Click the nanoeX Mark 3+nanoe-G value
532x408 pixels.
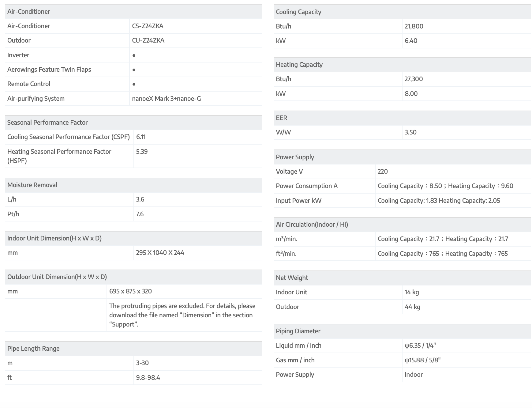click(x=166, y=99)
